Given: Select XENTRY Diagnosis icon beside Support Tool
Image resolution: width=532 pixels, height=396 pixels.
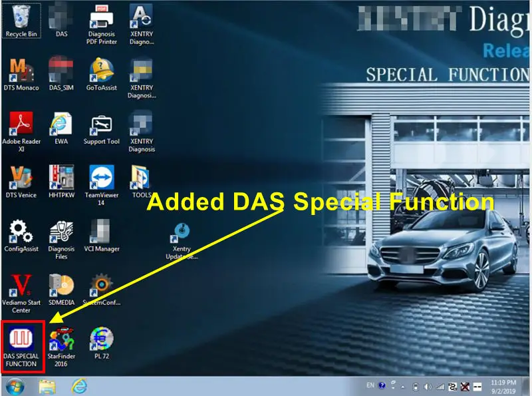Looking at the screenshot, I should [142, 131].
